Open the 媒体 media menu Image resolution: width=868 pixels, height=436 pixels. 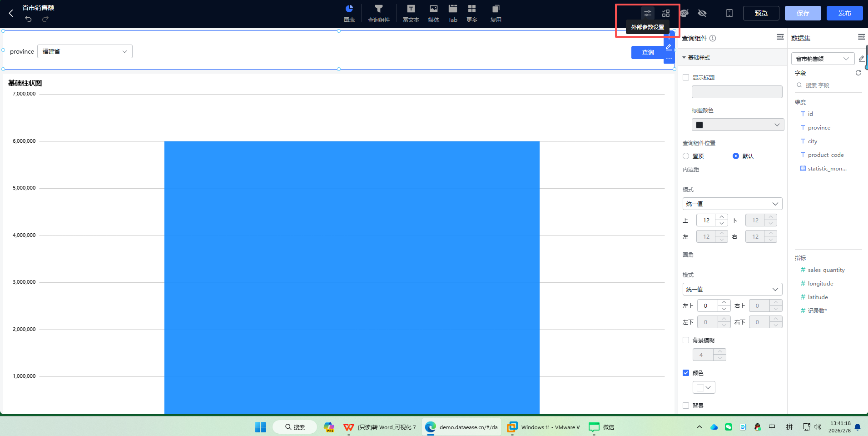pyautogui.click(x=434, y=13)
